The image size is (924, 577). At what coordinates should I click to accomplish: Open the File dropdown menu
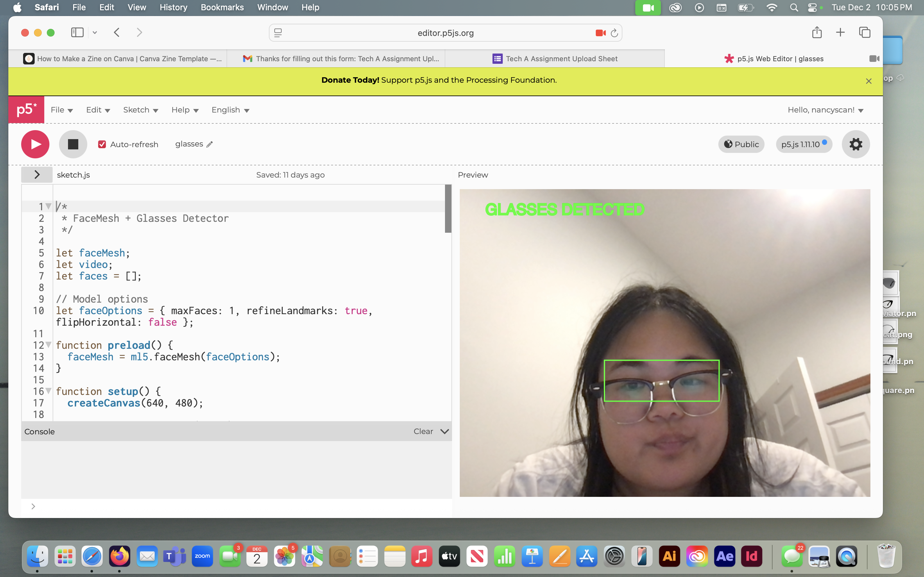(62, 110)
